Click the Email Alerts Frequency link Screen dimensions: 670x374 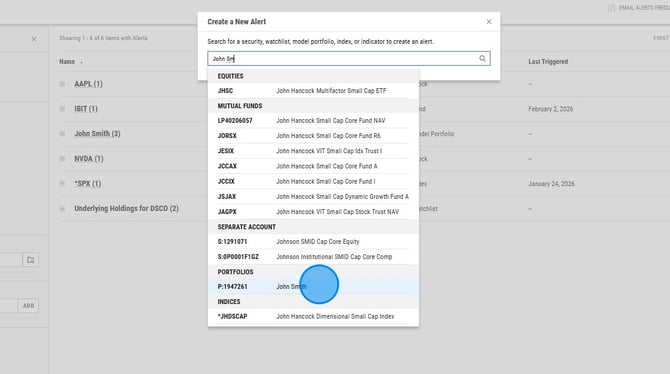(x=644, y=8)
